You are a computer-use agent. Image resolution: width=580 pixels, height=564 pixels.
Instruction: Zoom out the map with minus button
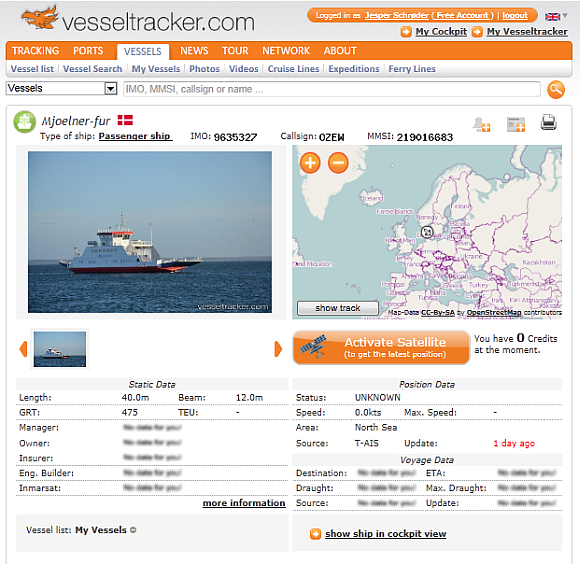tap(338, 163)
